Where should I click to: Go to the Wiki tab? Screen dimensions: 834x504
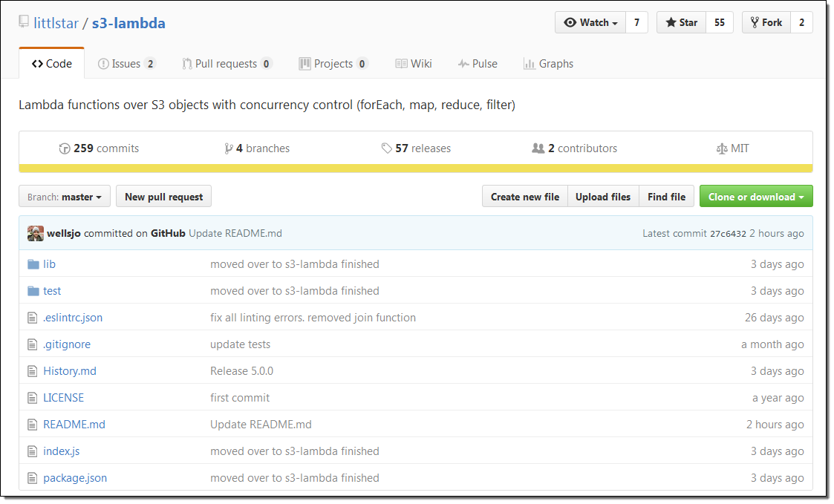(x=414, y=64)
